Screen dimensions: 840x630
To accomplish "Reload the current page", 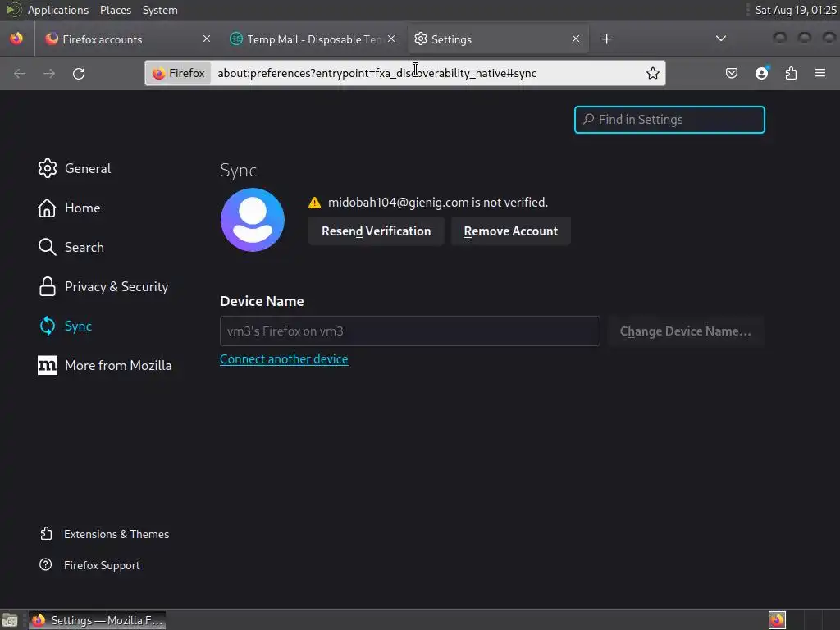I will point(79,73).
